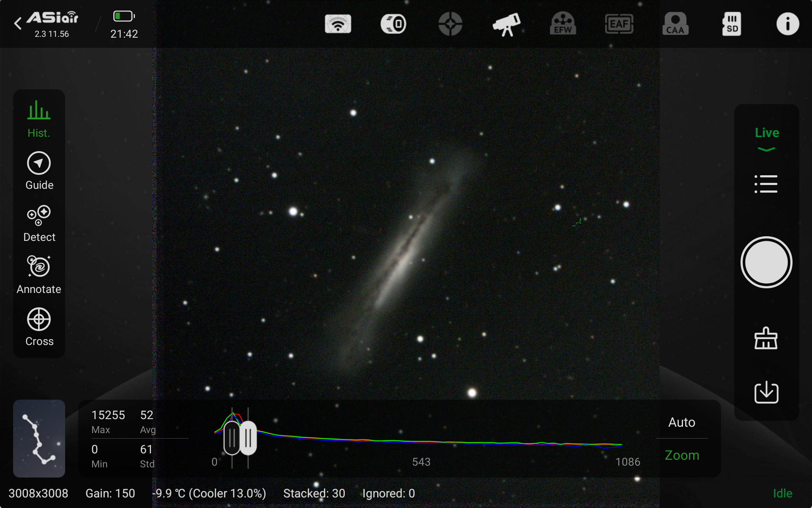The height and width of the screenshot is (508, 812).
Task: Click the Max value 15255
Action: (108, 415)
